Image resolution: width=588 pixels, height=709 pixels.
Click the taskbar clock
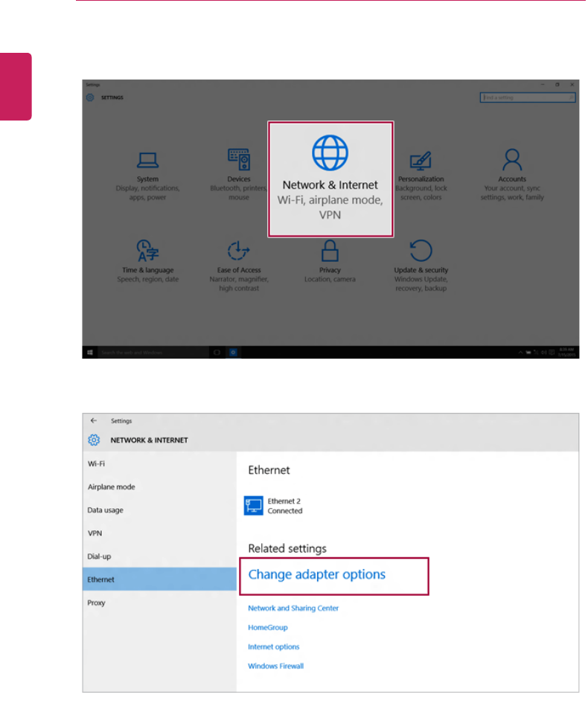click(x=566, y=352)
